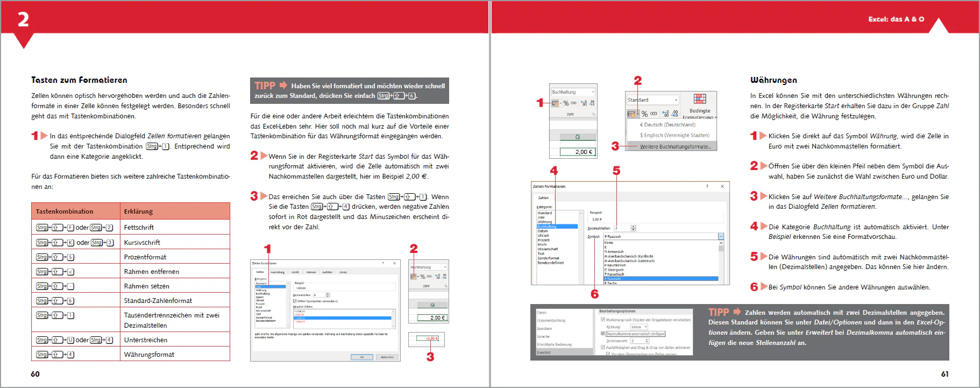Open Zahl group dialog launcher, page 60 snippet
Viewport: 980px width, 388px height.
click(x=446, y=286)
